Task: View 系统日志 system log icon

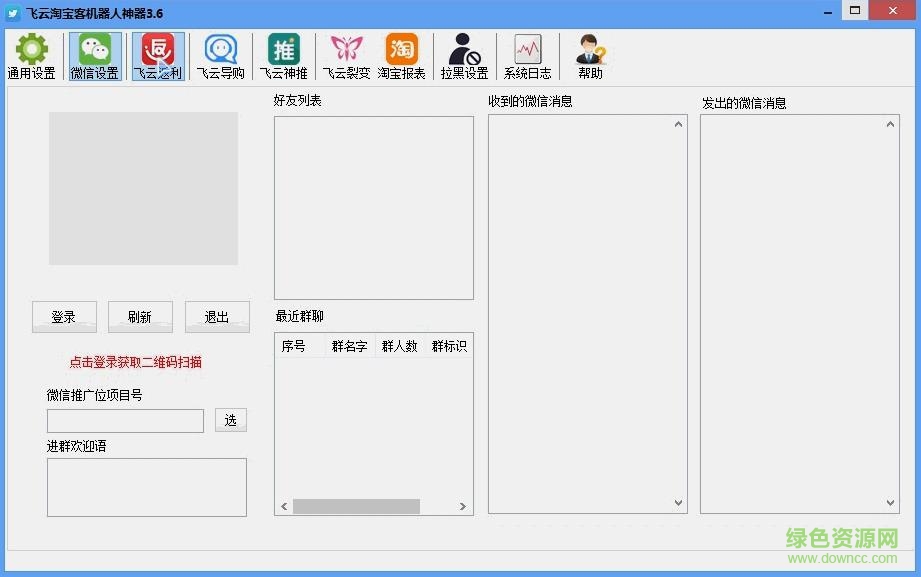Action: pyautogui.click(x=527, y=55)
